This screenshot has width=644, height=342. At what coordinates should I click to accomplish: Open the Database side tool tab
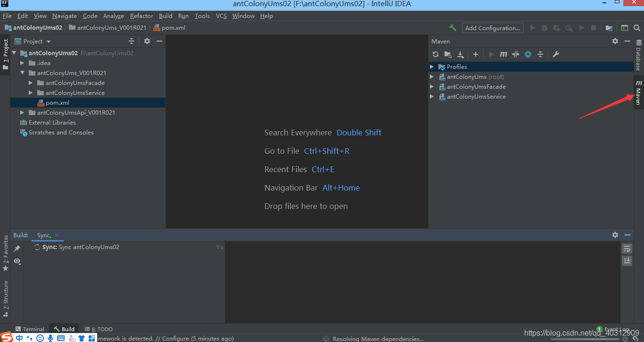pyautogui.click(x=639, y=54)
